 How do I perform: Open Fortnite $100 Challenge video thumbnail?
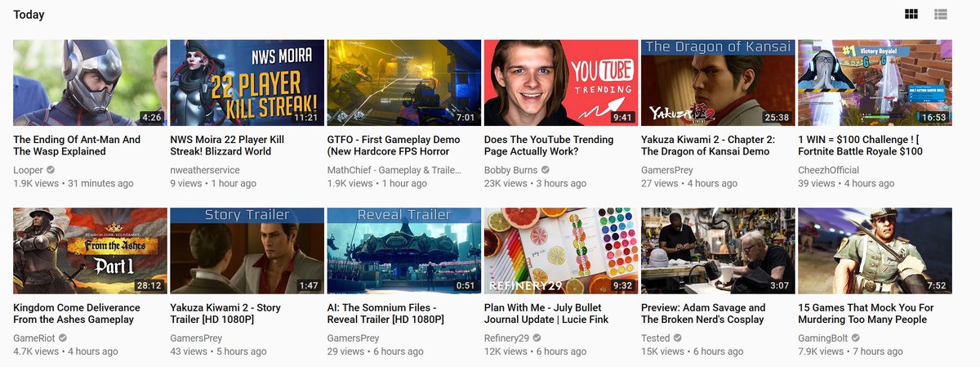coord(875,83)
